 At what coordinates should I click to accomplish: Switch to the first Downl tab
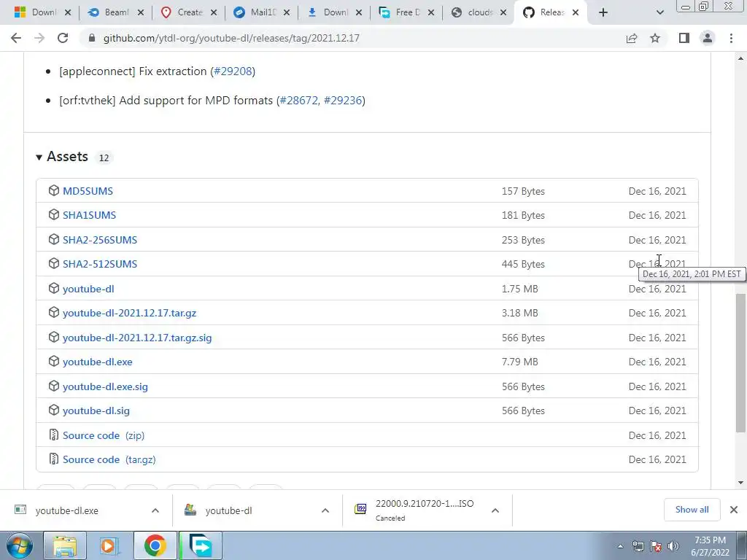click(x=43, y=12)
